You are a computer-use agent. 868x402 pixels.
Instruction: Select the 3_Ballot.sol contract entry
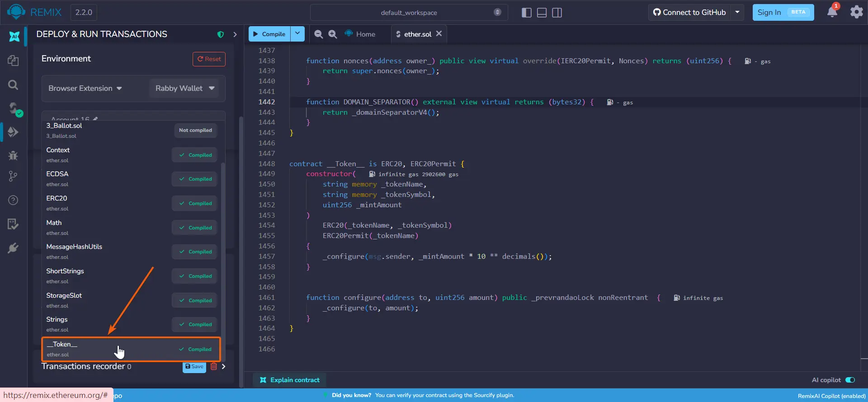tap(131, 130)
